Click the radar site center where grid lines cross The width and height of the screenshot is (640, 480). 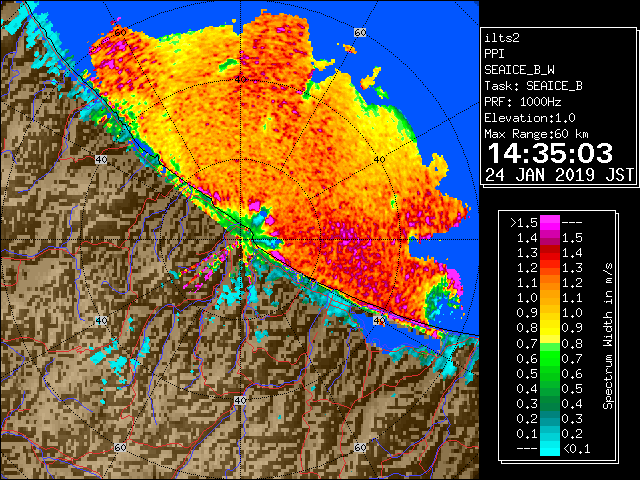tap(240, 240)
